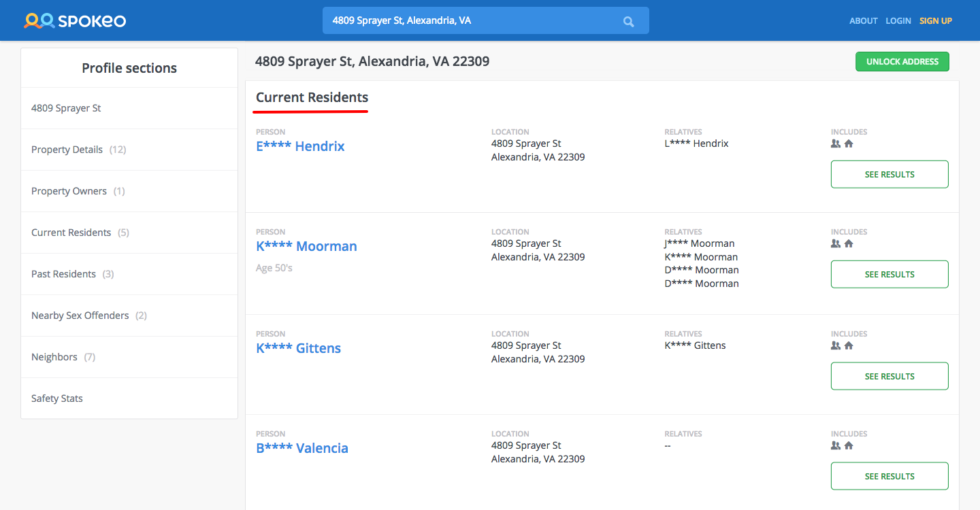Jump to Property Owners section

click(129, 191)
